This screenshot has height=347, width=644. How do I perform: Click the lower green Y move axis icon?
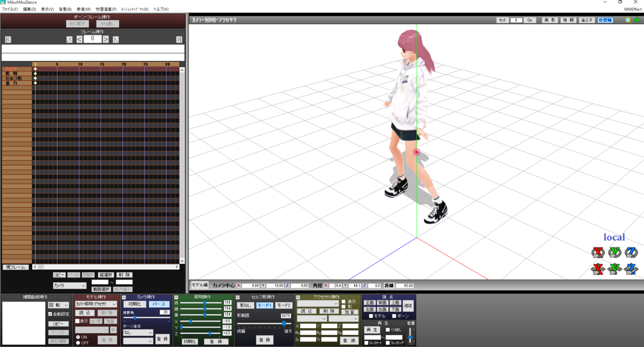(x=614, y=268)
